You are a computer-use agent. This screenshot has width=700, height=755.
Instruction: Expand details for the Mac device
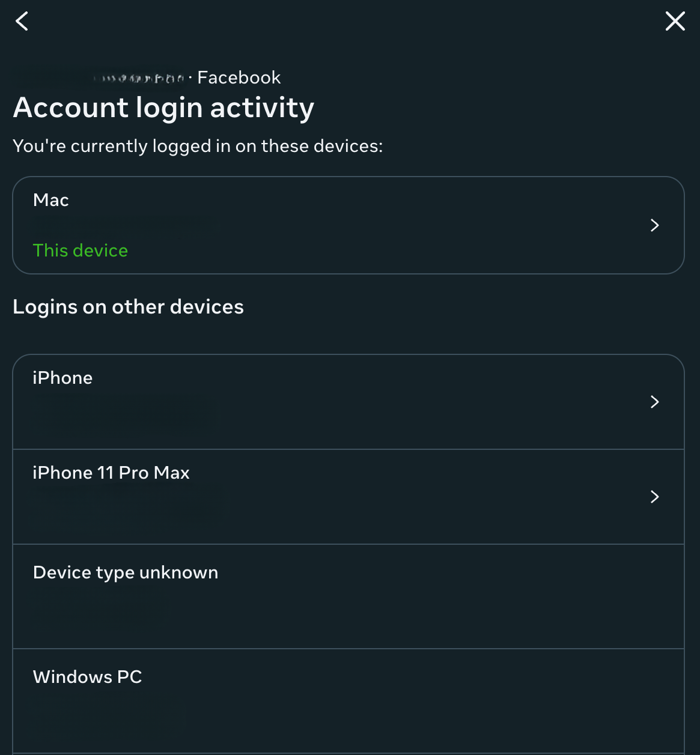click(348, 225)
